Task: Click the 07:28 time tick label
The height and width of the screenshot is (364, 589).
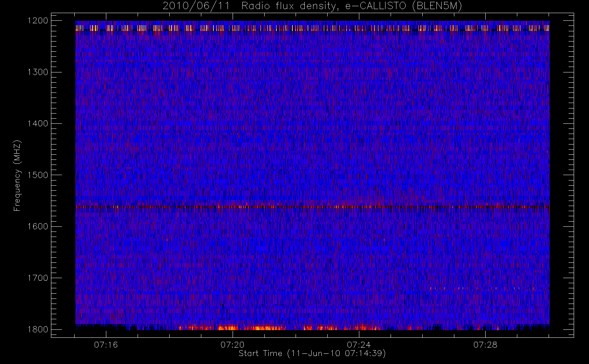Action: click(485, 345)
